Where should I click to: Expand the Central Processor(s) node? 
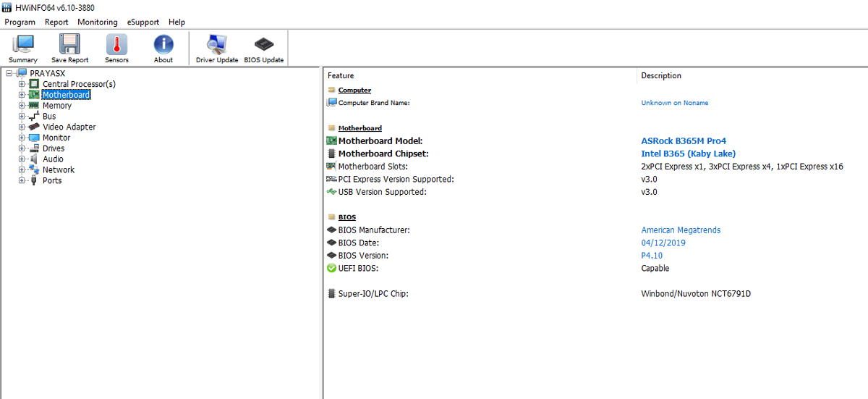coord(22,84)
